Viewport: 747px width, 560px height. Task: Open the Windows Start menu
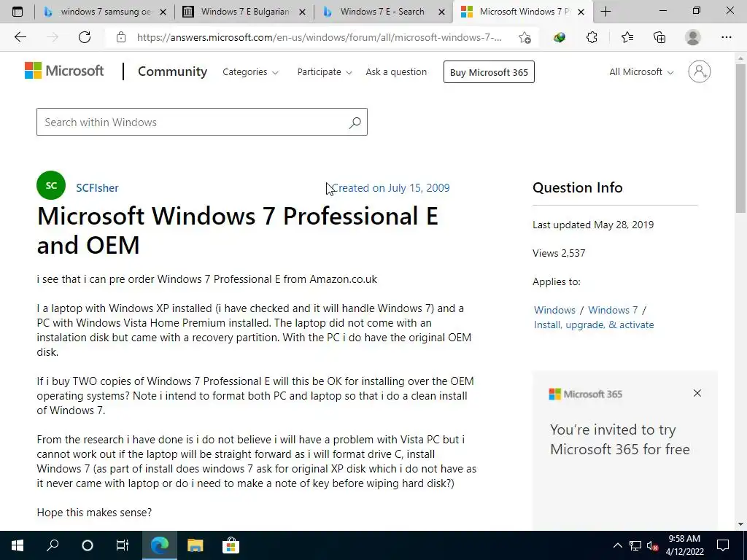(18, 545)
